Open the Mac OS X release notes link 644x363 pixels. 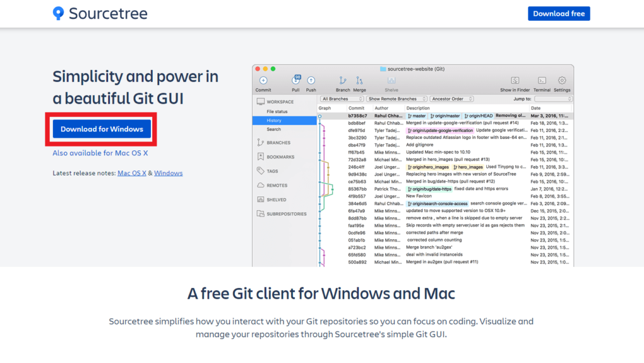131,172
